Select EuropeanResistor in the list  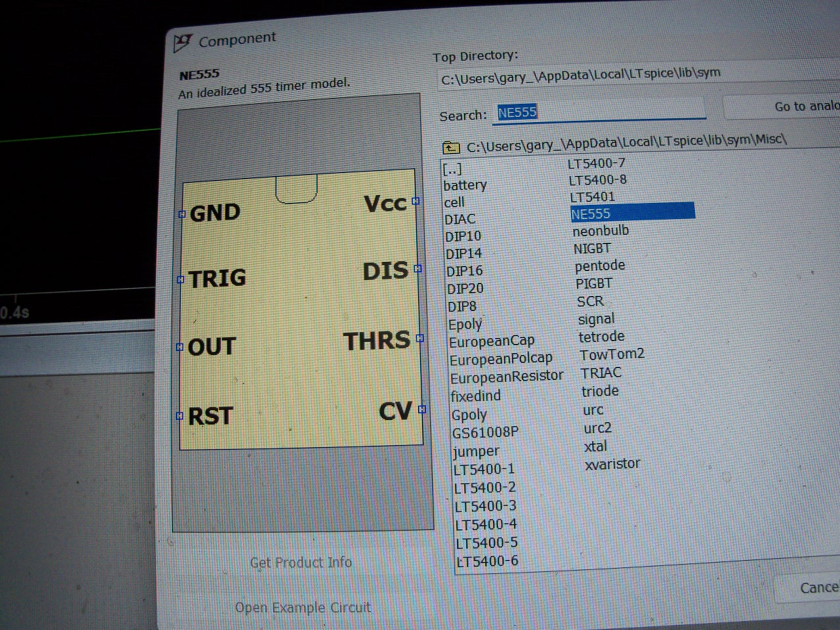coord(507,377)
